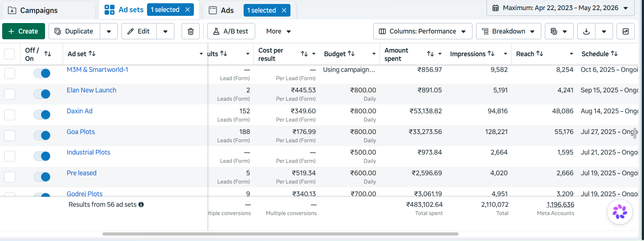
Task: Click the underlined 1,196,636 reach total
Action: pyautogui.click(x=560, y=205)
